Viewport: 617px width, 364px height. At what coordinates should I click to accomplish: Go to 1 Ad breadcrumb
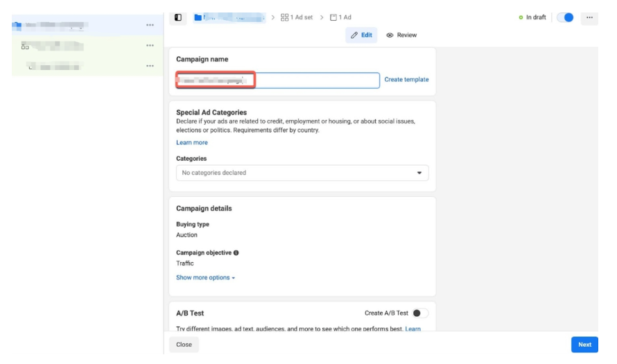point(340,17)
